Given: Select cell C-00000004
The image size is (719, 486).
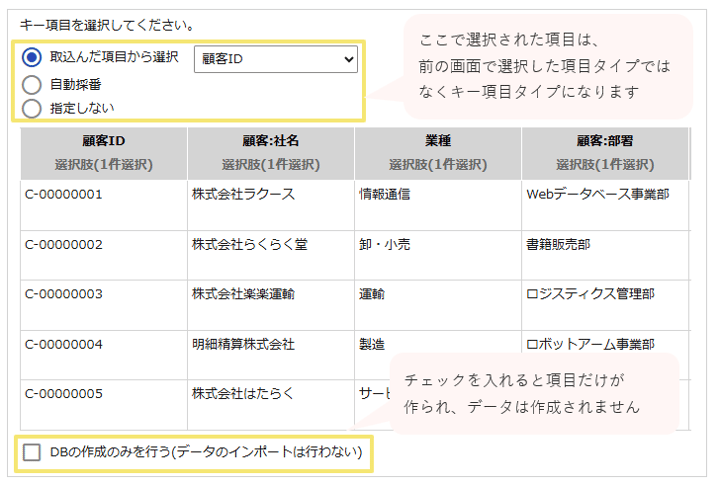Looking at the screenshot, I should 64,344.
